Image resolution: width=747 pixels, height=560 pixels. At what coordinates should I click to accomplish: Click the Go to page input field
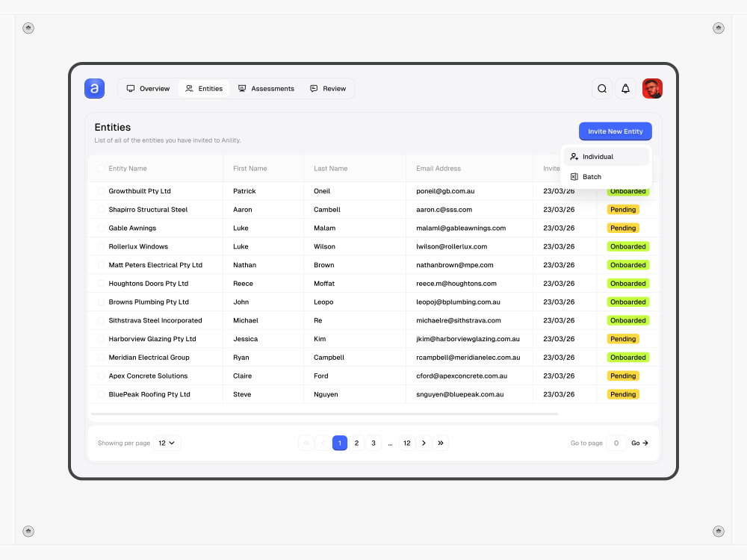[x=616, y=443]
